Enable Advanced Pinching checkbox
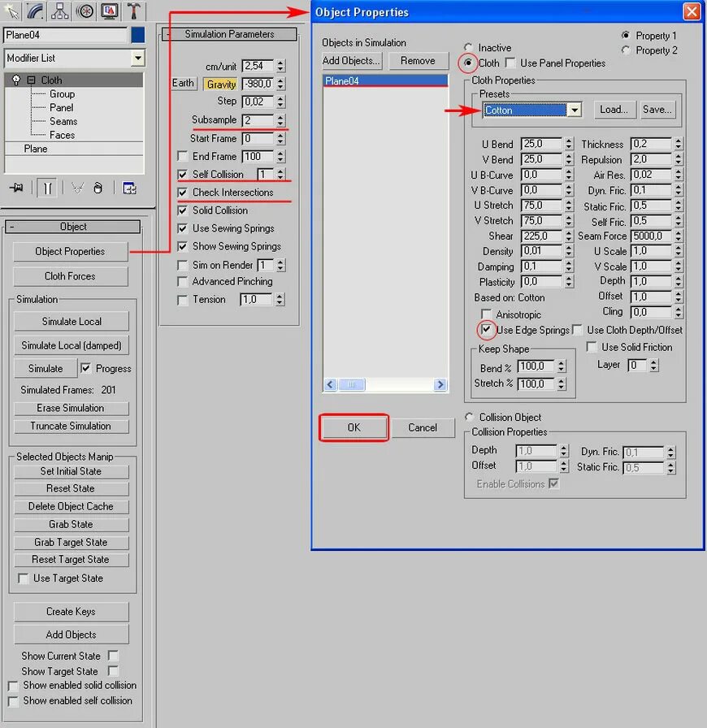 pos(183,281)
